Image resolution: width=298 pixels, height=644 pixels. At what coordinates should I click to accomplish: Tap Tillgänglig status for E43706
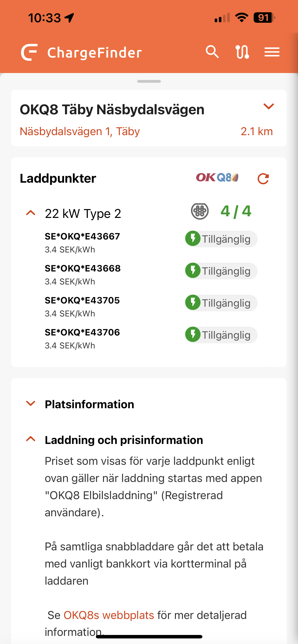[x=221, y=335]
